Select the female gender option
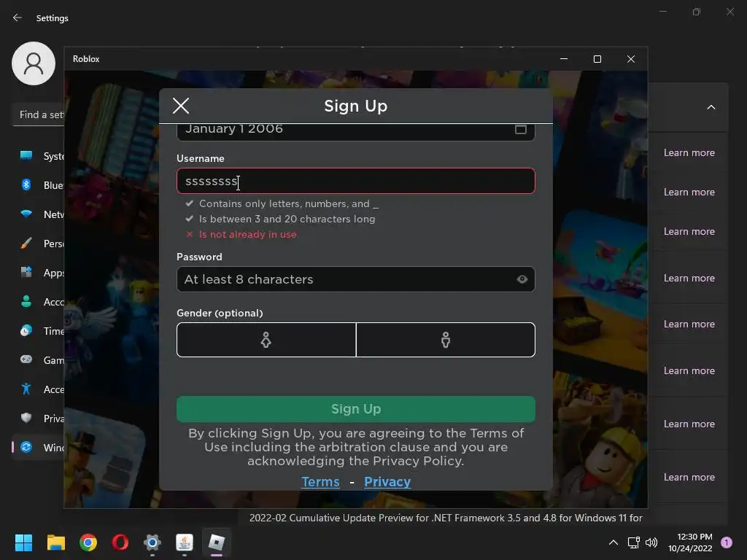The height and width of the screenshot is (560, 747). pyautogui.click(x=266, y=340)
